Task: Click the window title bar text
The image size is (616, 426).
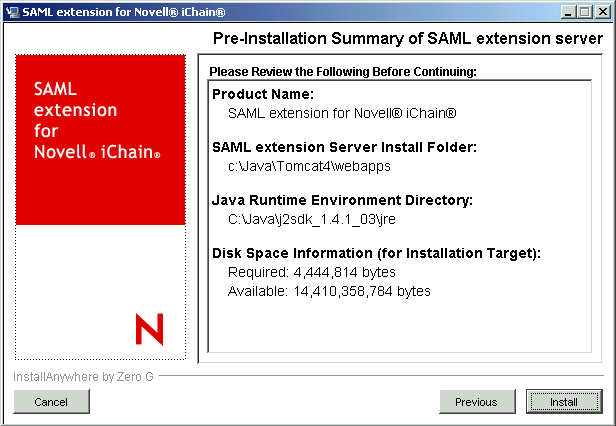Action: click(x=124, y=12)
